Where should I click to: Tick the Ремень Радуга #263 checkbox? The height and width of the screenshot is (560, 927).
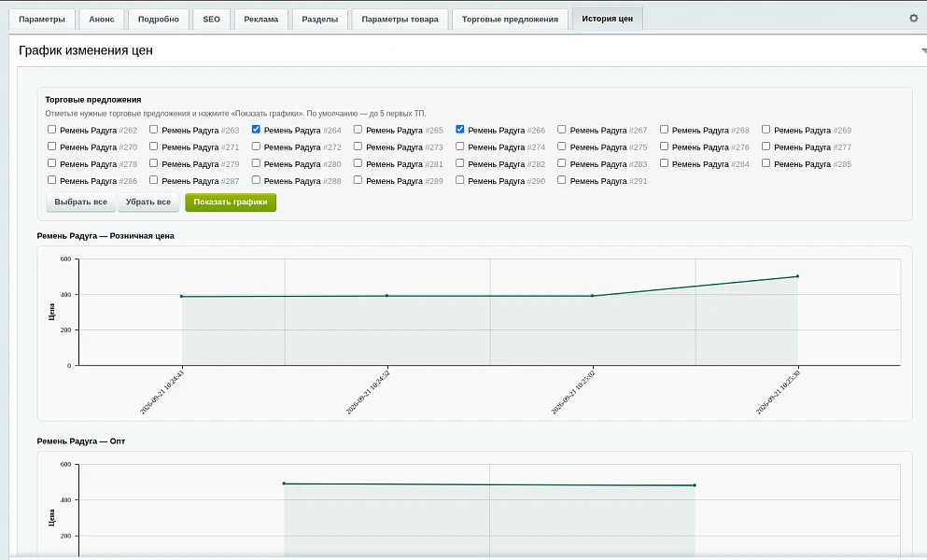(x=154, y=130)
